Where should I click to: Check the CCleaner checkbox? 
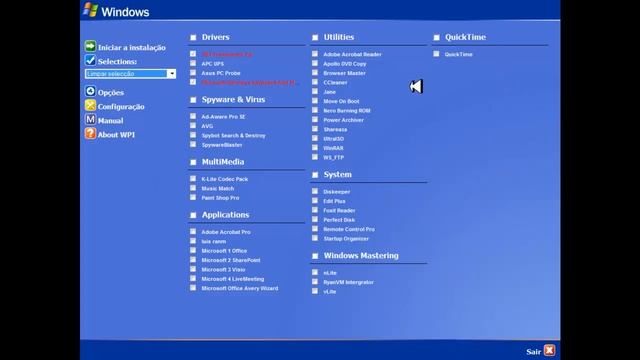pos(315,82)
